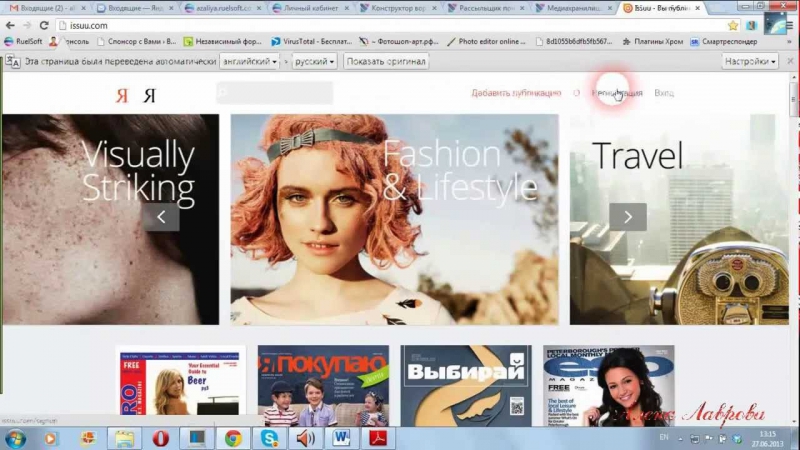Open the 'Fashion & Lifestyle' banner
Screen dimensions: 800x450
(x=394, y=219)
